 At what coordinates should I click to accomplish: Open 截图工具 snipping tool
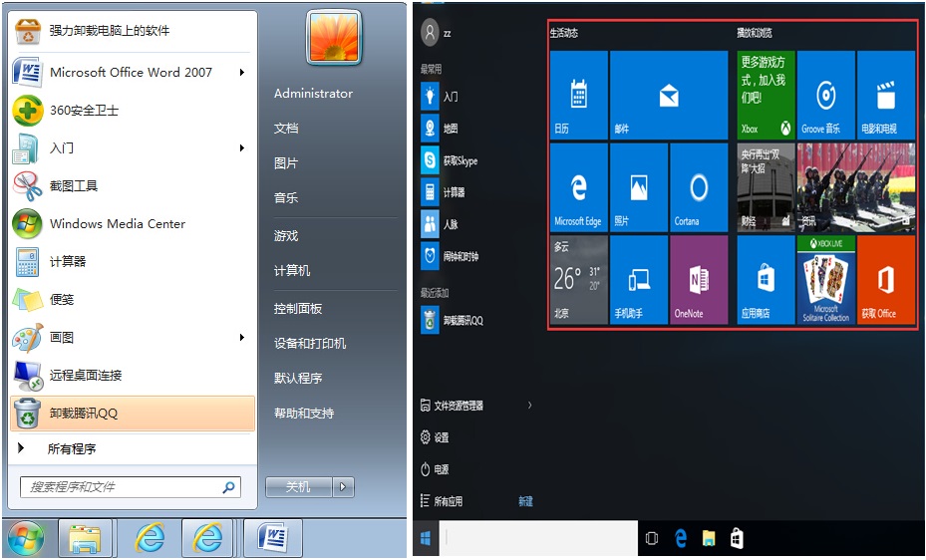pyautogui.click(x=133, y=186)
